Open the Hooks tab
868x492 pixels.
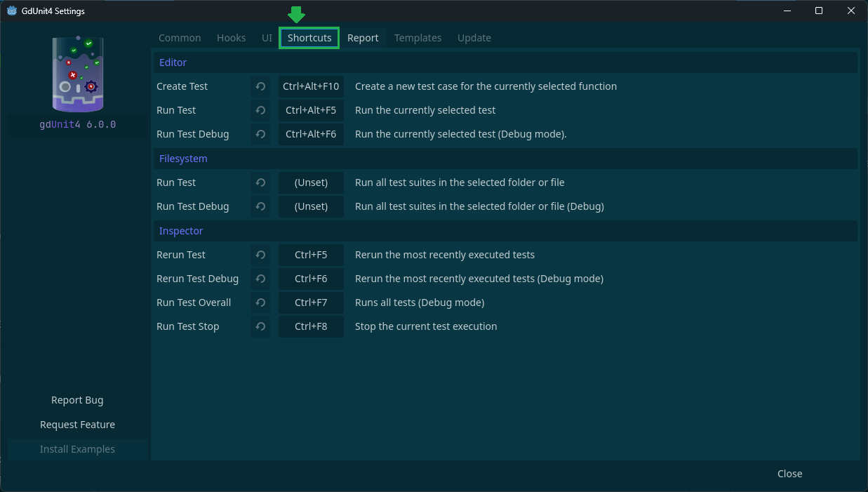232,38
